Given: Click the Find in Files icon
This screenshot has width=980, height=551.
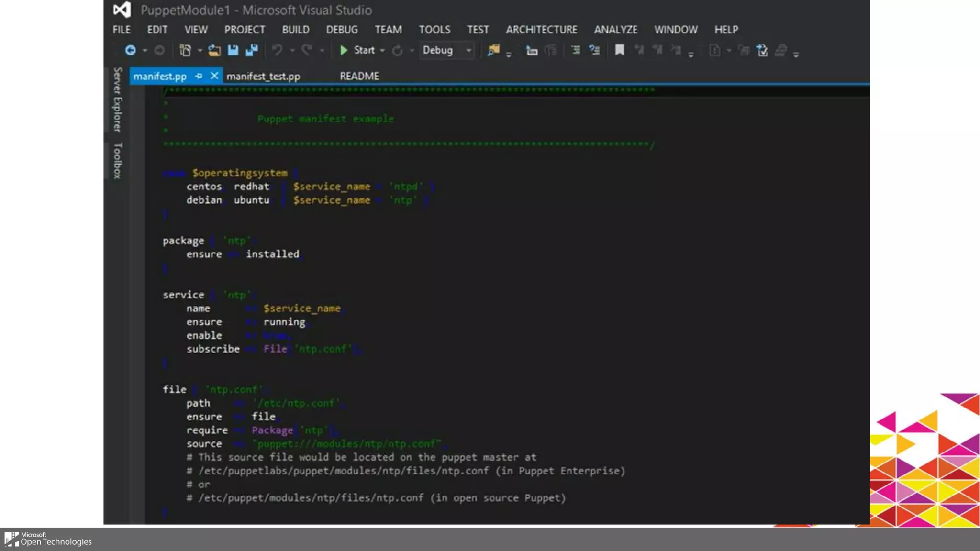Looking at the screenshot, I should tap(493, 50).
